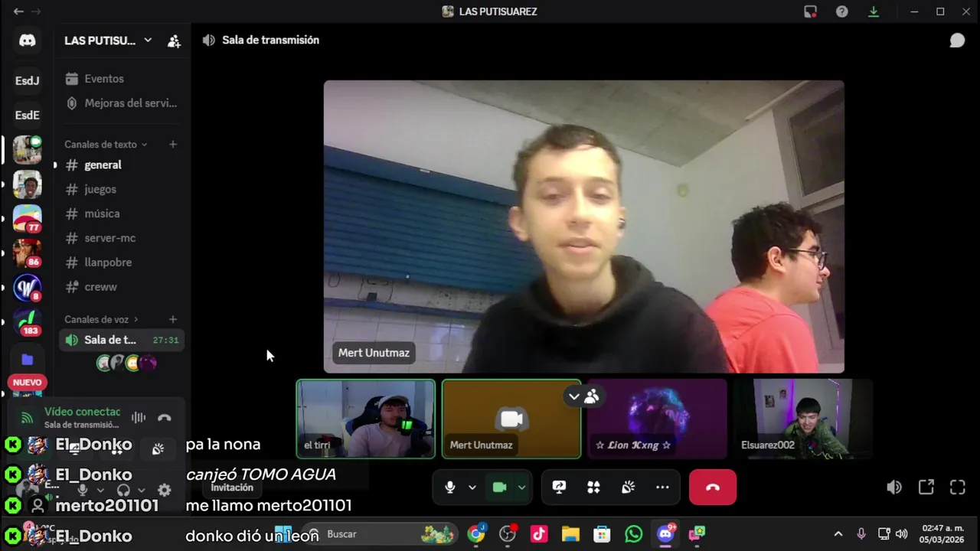Screen dimensions: 980x551
Task: Open the help question mark icon
Action: pyautogui.click(x=841, y=11)
